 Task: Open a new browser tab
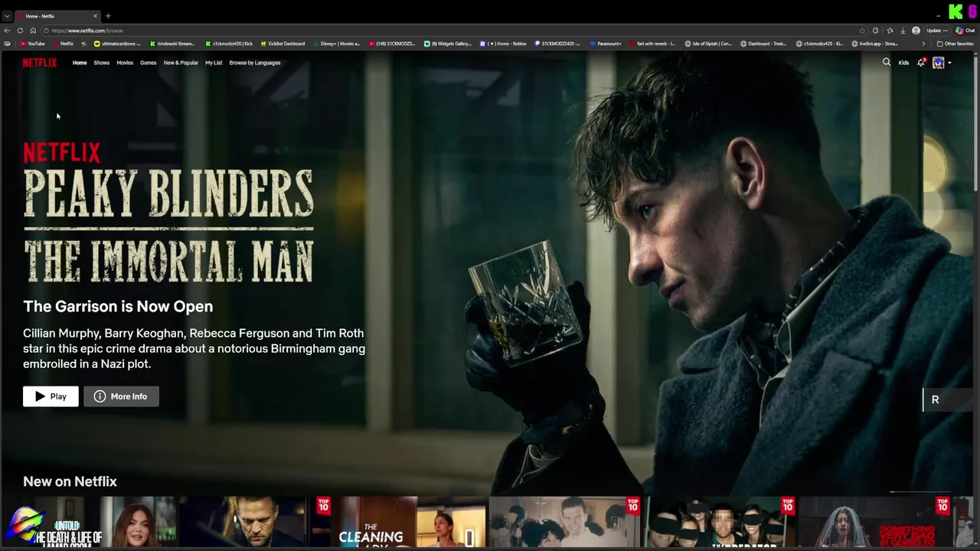click(x=108, y=16)
